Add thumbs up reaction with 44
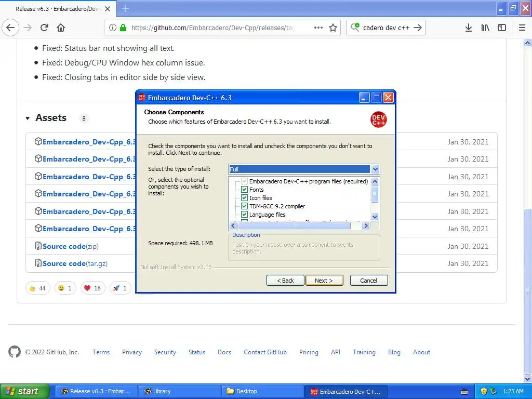This screenshot has height=399, width=532. [x=37, y=288]
